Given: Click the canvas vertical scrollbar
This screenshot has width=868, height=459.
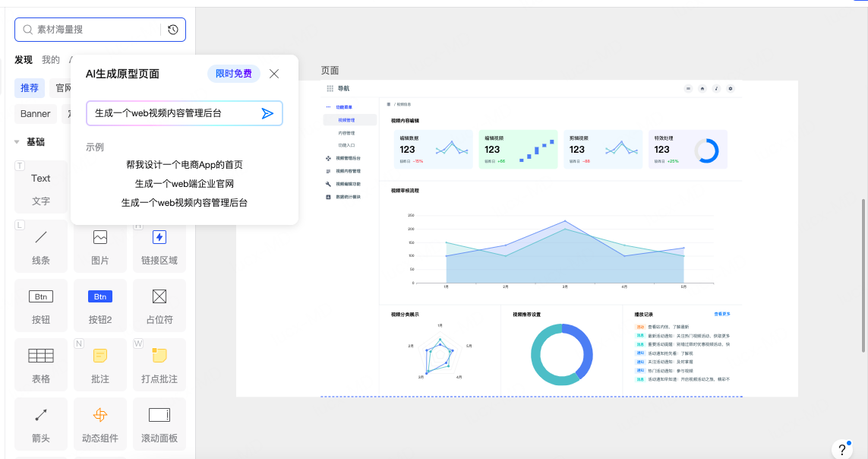Looking at the screenshot, I should 863,275.
